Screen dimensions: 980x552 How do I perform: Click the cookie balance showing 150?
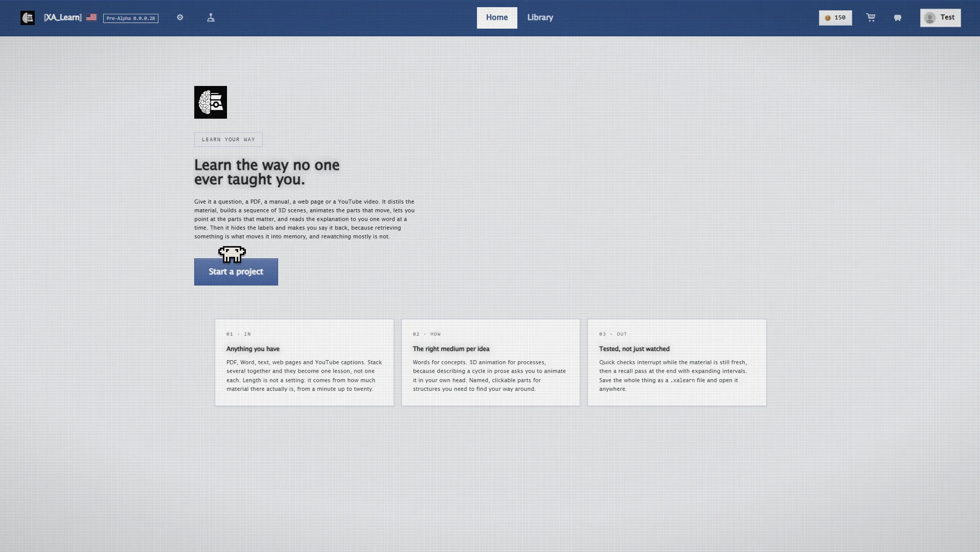tap(835, 17)
